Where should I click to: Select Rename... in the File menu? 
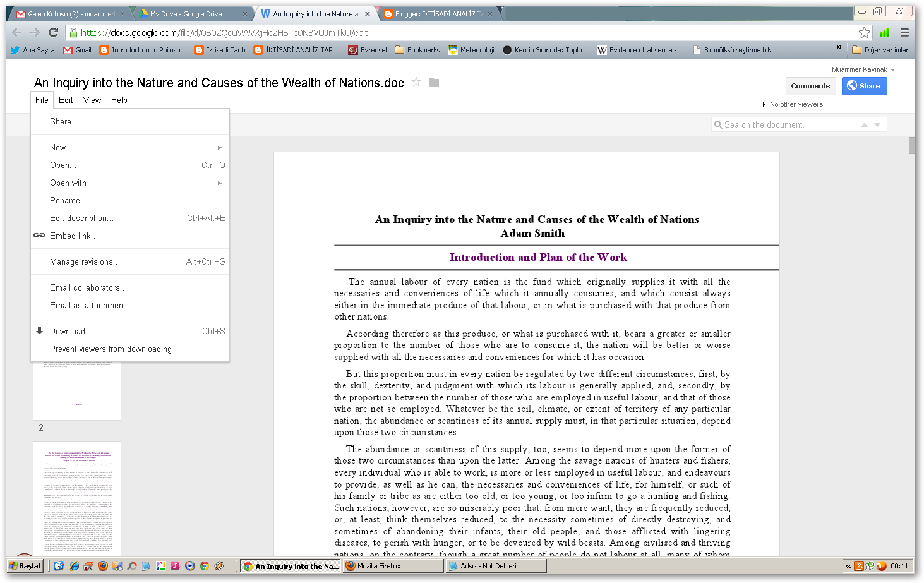pyautogui.click(x=130, y=201)
